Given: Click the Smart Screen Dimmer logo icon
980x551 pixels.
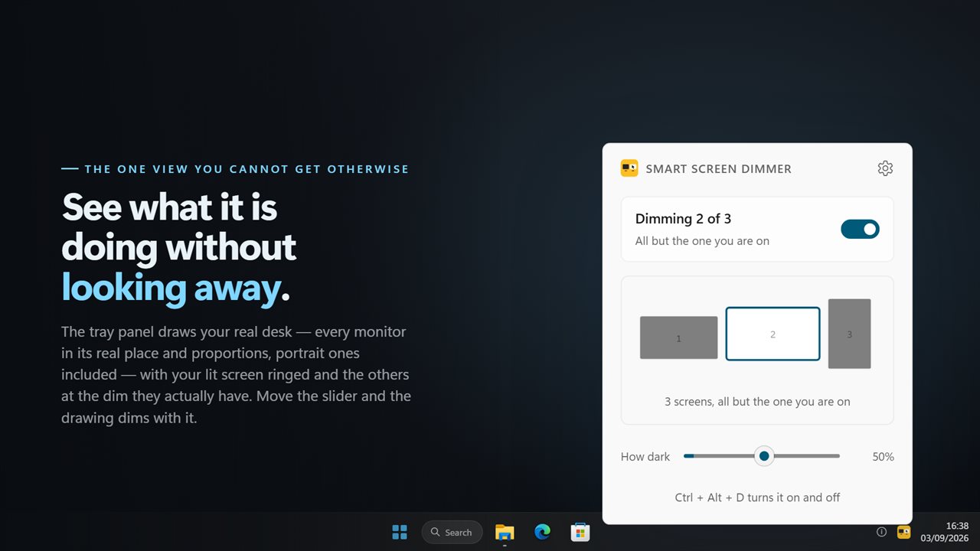Looking at the screenshot, I should [x=629, y=168].
